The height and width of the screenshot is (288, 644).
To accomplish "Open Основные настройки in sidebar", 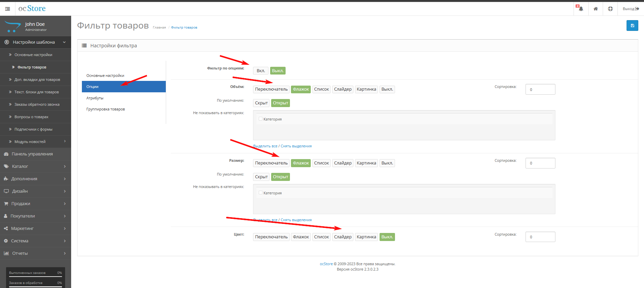I will 35,55.
